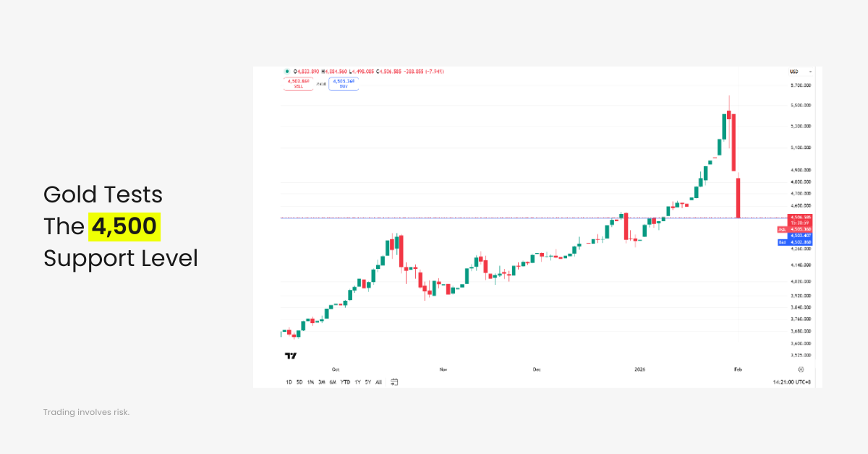Click the TradingView logo

(x=289, y=355)
